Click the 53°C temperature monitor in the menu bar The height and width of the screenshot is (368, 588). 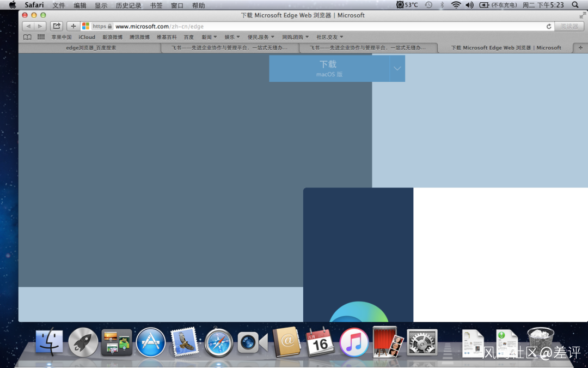[407, 5]
